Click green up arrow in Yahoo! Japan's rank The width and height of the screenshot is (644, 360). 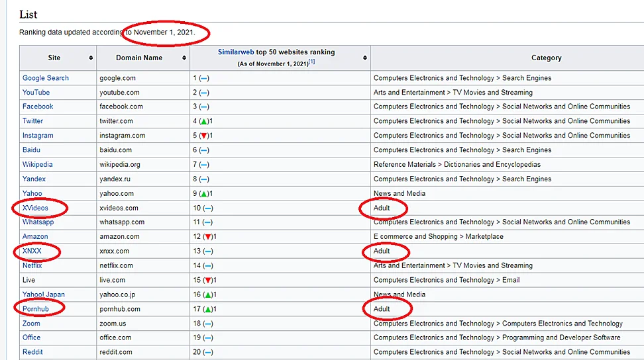[x=208, y=294]
